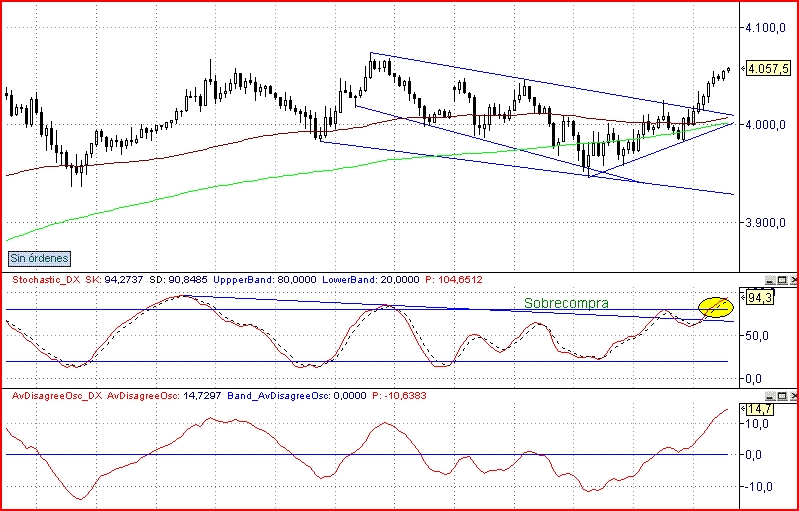
Task: Click the 50,0 stochastic axis label
Action: coord(757,336)
